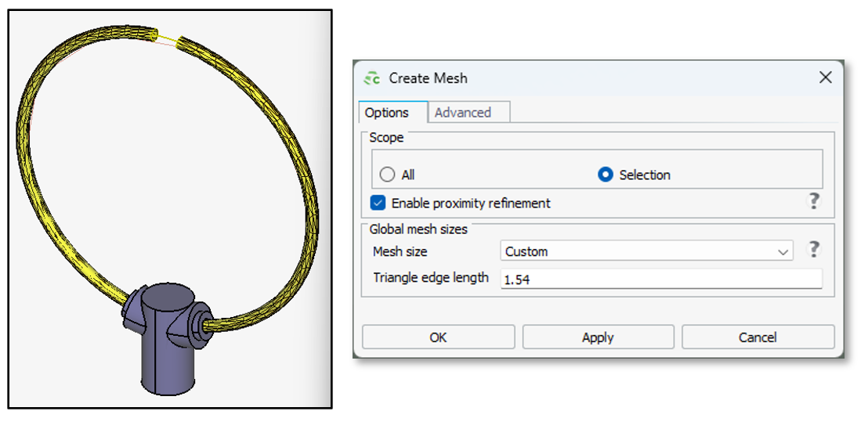Open the Mesh size Custom dropdown

coord(646,251)
